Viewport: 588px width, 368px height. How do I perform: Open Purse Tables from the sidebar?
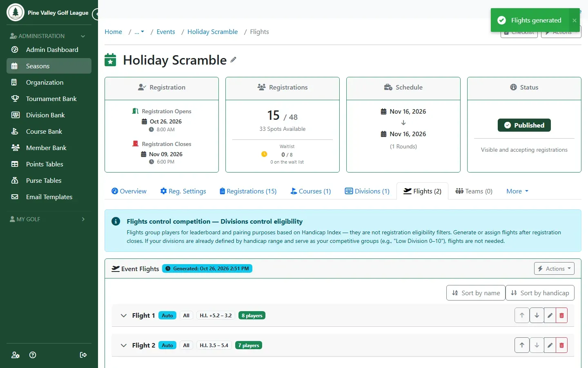pos(49,180)
